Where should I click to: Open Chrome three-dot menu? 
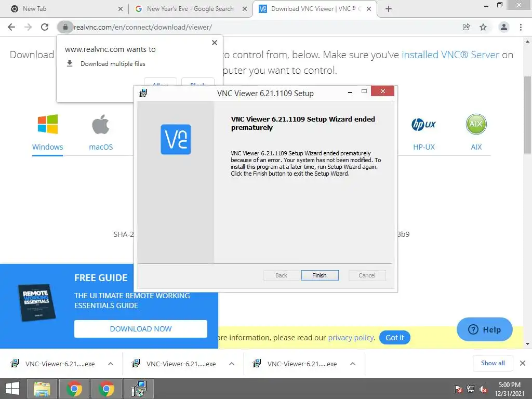click(521, 27)
